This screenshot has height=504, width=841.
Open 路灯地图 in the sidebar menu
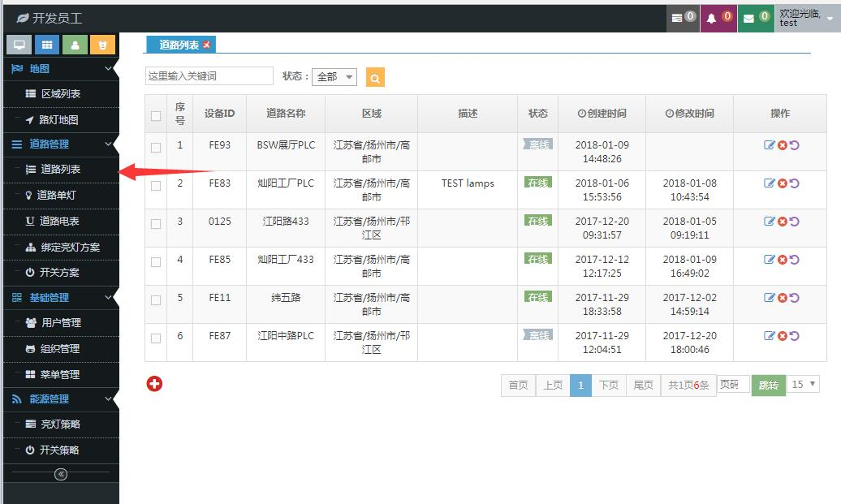point(58,120)
